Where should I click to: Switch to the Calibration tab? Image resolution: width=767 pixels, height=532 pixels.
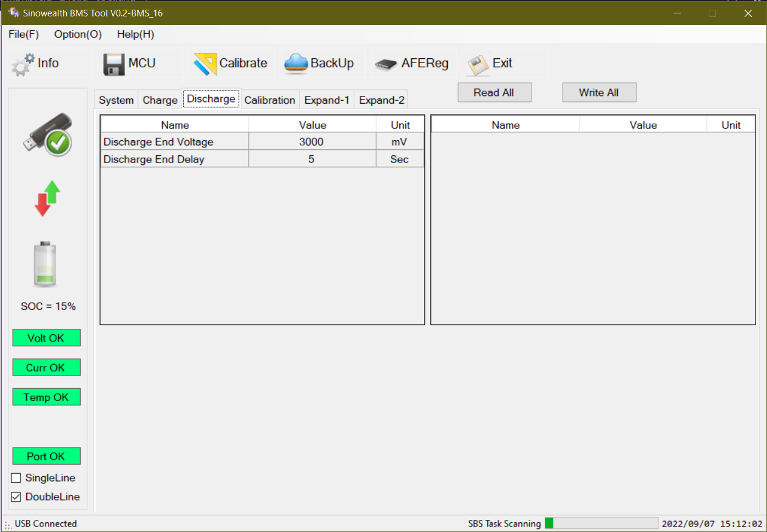point(269,100)
